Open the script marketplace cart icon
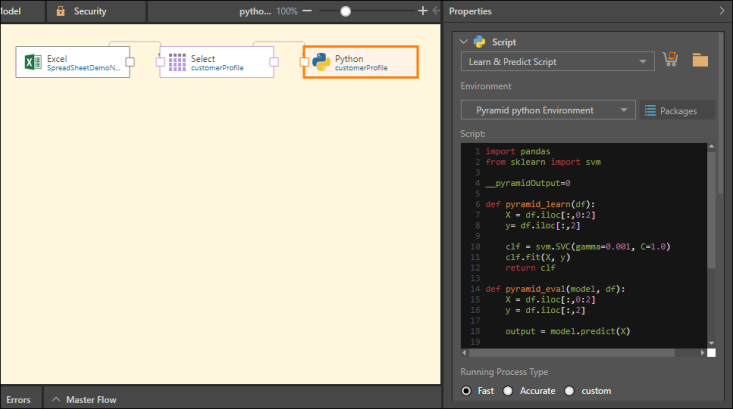The image size is (733, 409). pyautogui.click(x=670, y=61)
